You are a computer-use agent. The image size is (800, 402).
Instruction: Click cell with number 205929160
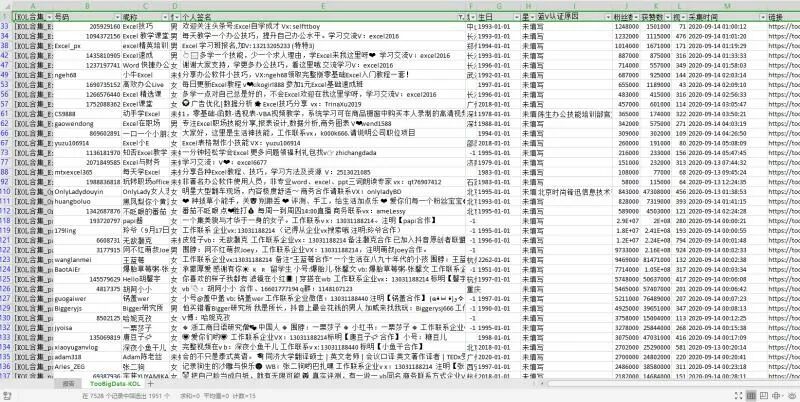(x=87, y=27)
